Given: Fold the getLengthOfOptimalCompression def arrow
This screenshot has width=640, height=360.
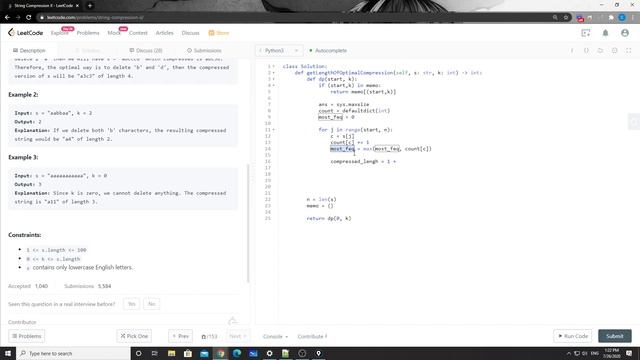Looking at the screenshot, I should (273, 73).
